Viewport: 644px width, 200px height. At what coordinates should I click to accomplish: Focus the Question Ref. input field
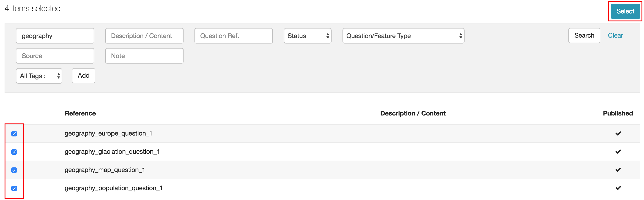[x=233, y=36]
